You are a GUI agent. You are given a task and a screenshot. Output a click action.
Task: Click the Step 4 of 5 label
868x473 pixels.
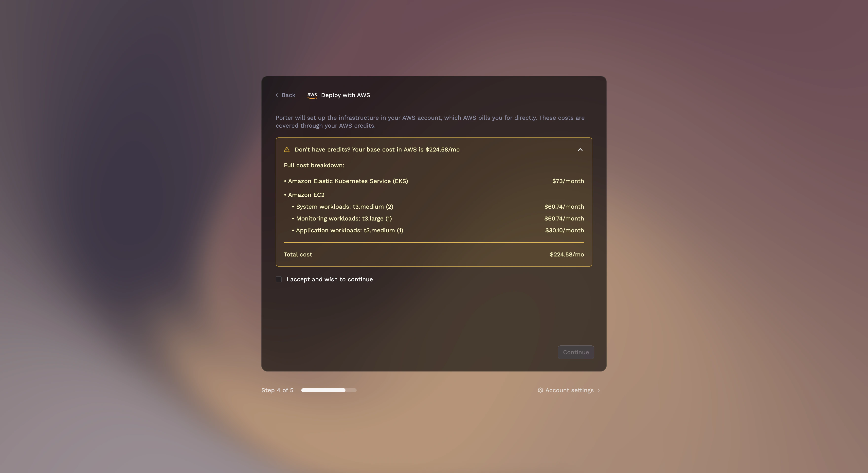pos(277,390)
